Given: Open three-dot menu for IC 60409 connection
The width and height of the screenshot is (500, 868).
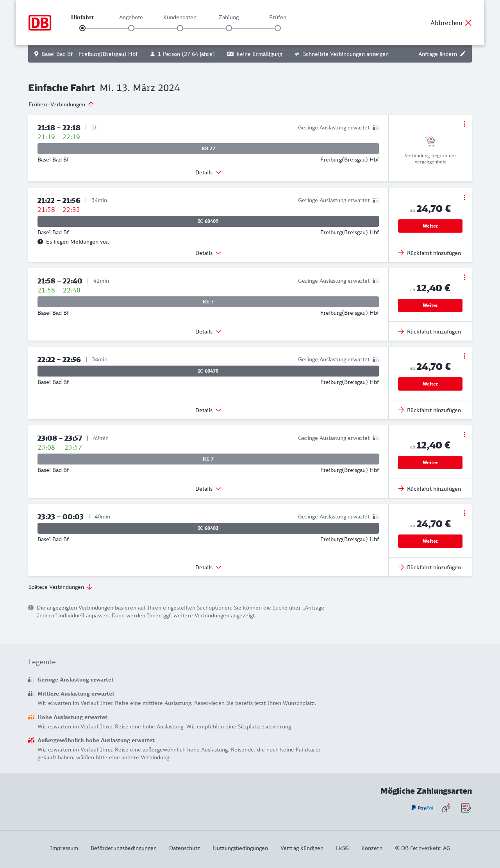Looking at the screenshot, I should [464, 197].
